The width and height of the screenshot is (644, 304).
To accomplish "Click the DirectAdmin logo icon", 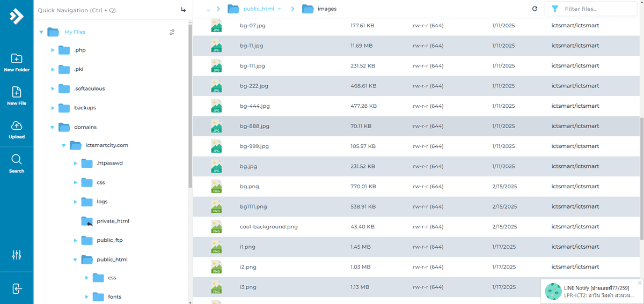I will (17, 17).
